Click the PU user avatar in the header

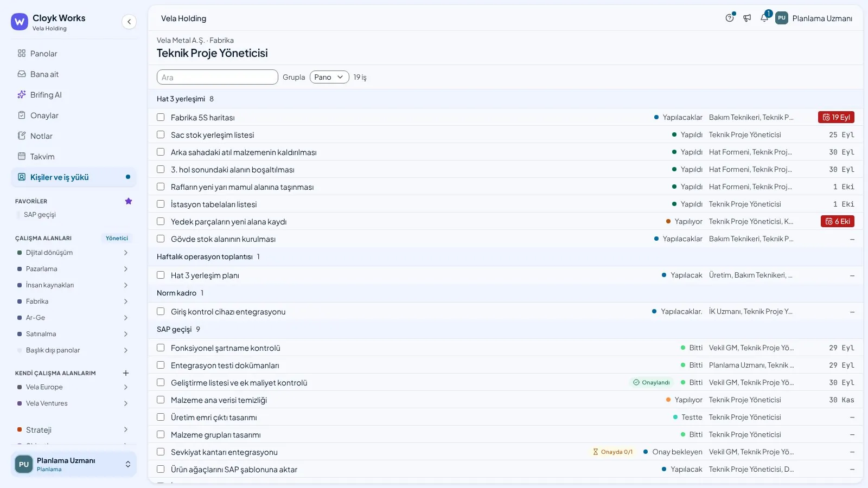tap(781, 18)
